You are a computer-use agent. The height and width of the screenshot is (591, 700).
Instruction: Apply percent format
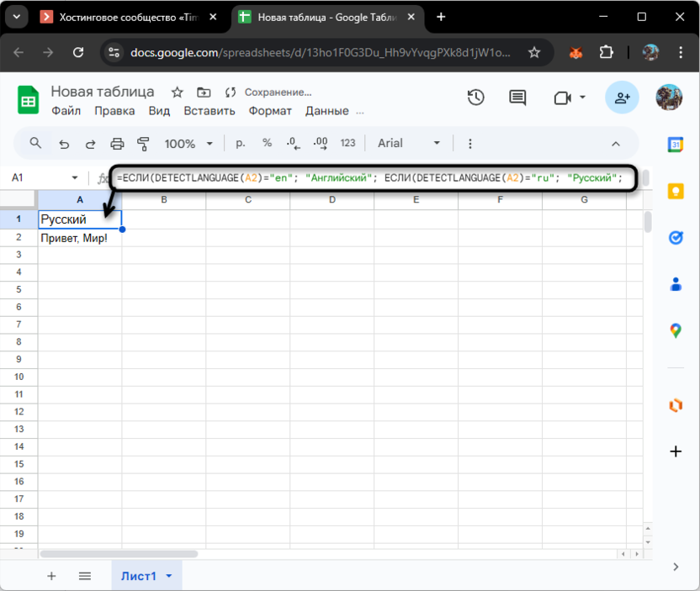[267, 143]
